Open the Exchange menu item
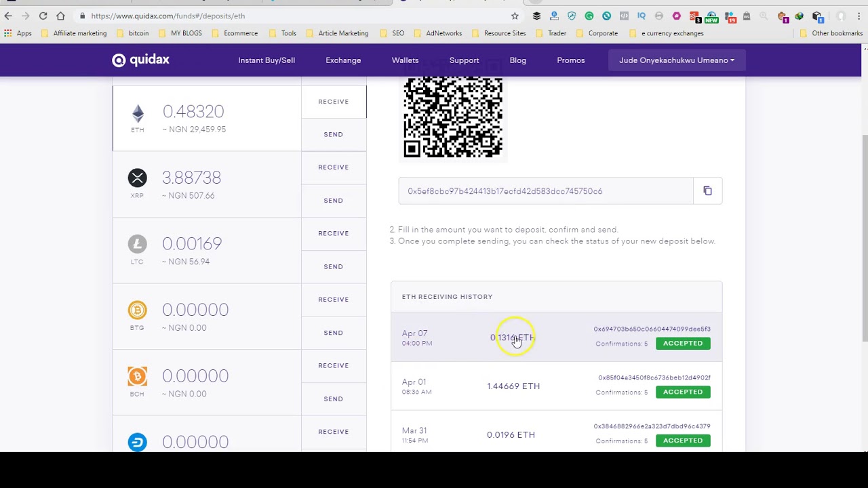This screenshot has width=868, height=488. coord(343,60)
